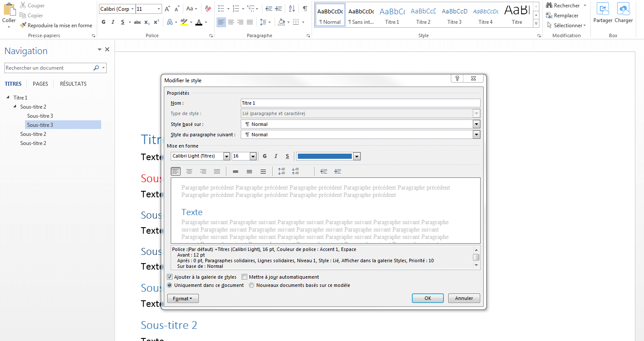The height and width of the screenshot is (341, 644).
Task: Toggle italic I in style dialog
Action: coord(276,156)
